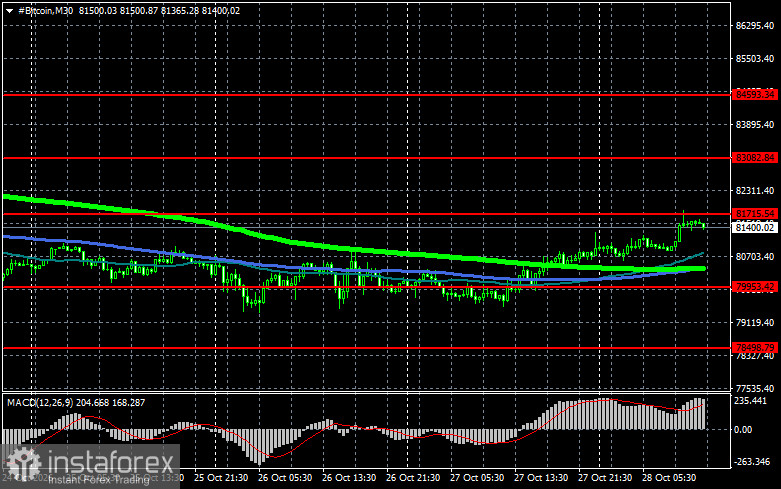Image resolution: width=781 pixels, height=489 pixels.
Task: Click the #Bitcoin,M30 chart title text
Action: [46, 10]
